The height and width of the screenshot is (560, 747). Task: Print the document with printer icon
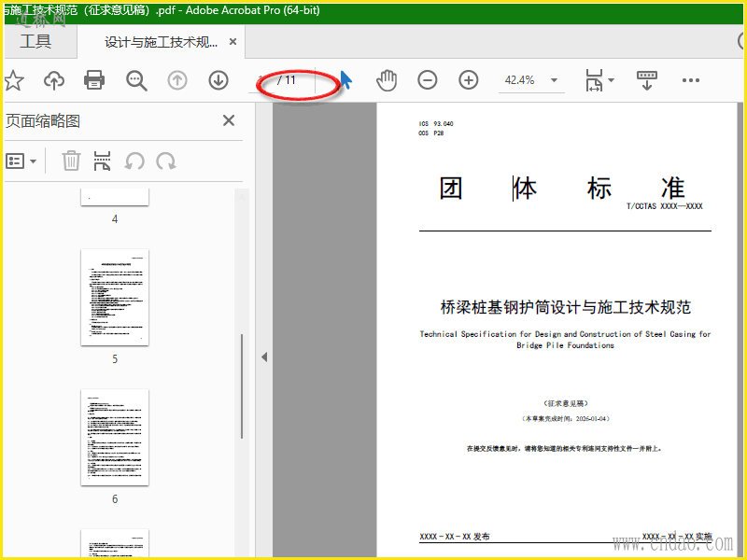coord(94,80)
